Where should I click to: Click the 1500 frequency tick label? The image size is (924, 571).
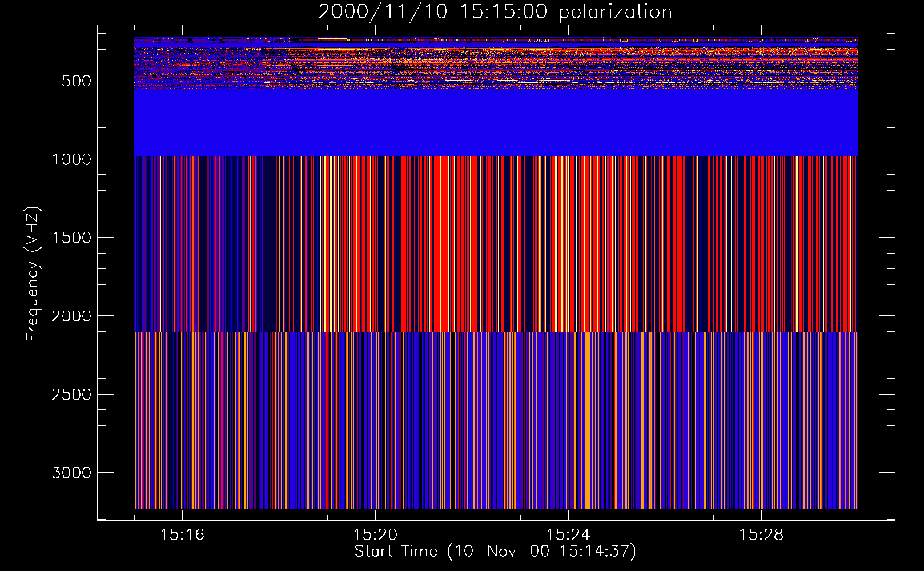71,238
